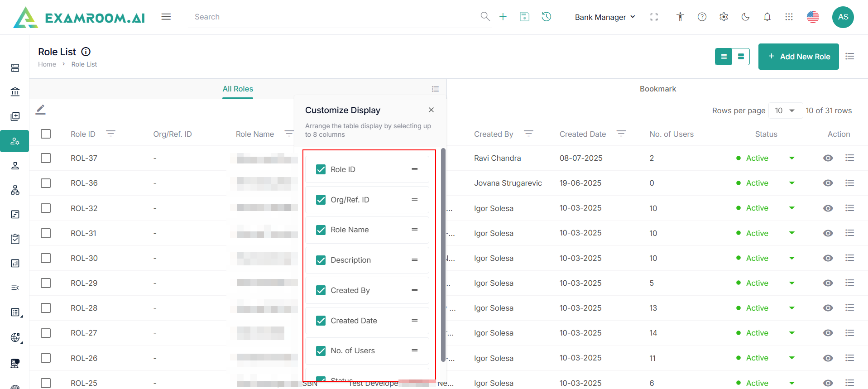Open the apps grid icon
This screenshot has width=868, height=389.
point(789,17)
